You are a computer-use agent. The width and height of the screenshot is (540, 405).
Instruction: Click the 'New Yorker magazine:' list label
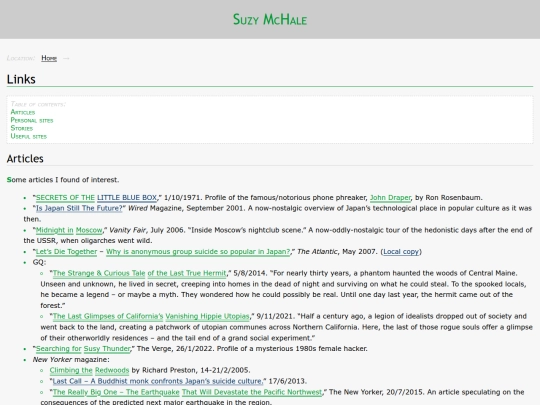[x=71, y=360]
